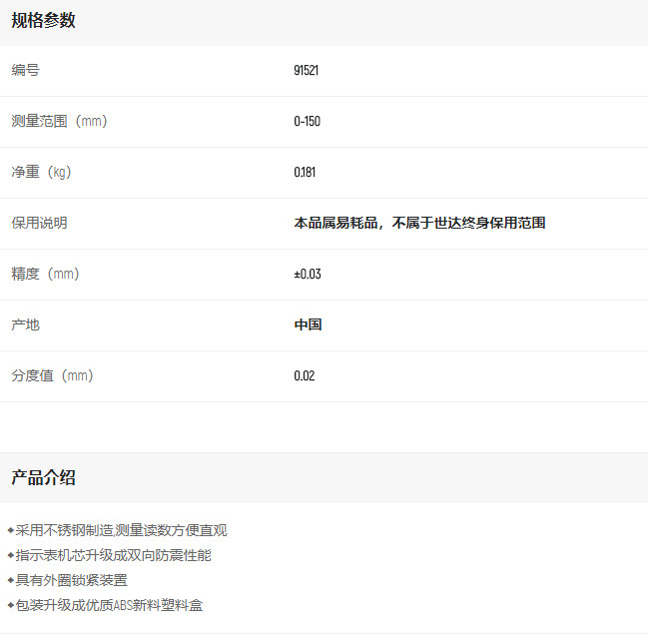The width and height of the screenshot is (648, 644).
Task: Select the 编号 row label
Action: 26,70
